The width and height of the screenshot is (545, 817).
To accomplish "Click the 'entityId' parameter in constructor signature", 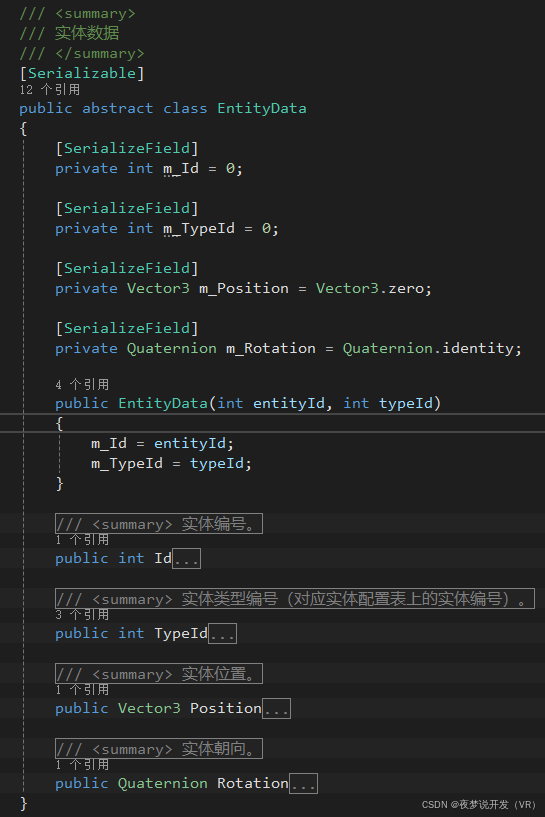I will 289,403.
